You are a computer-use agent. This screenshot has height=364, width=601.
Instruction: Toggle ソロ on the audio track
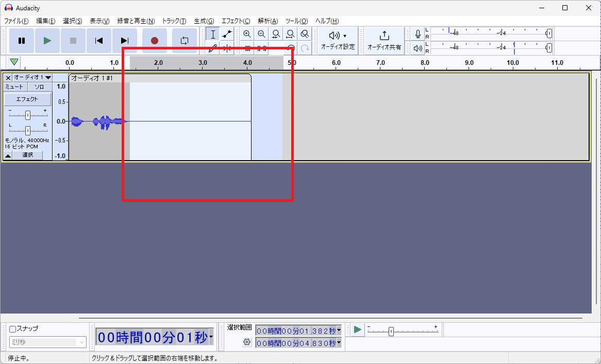coord(40,87)
